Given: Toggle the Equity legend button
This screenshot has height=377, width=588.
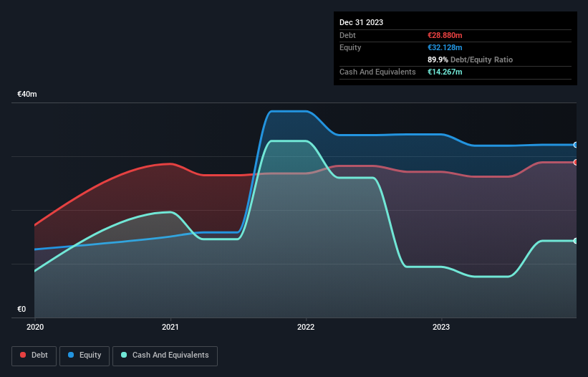Looking at the screenshot, I should [x=85, y=355].
